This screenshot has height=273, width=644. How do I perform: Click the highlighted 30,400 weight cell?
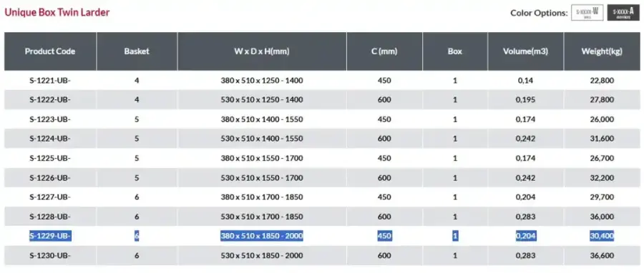coord(602,236)
